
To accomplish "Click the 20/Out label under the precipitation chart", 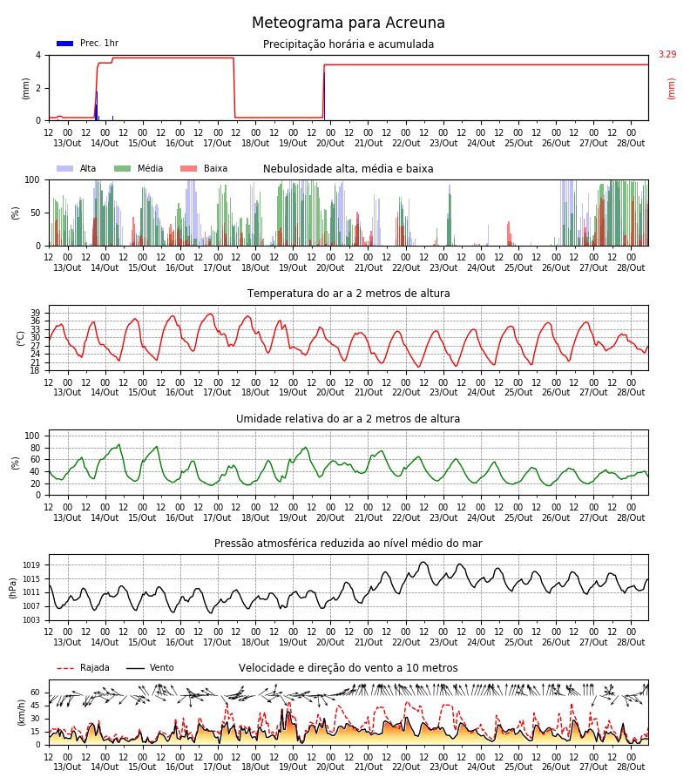I will [330, 143].
